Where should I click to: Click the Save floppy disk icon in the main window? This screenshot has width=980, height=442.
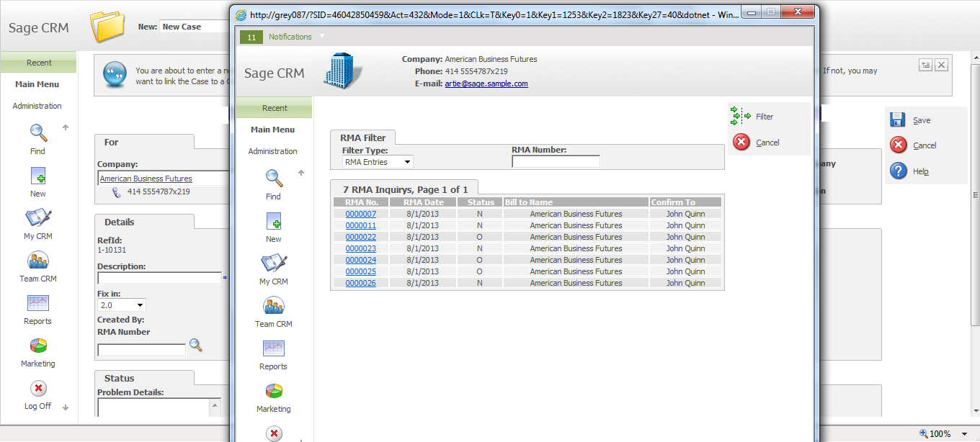coord(898,119)
